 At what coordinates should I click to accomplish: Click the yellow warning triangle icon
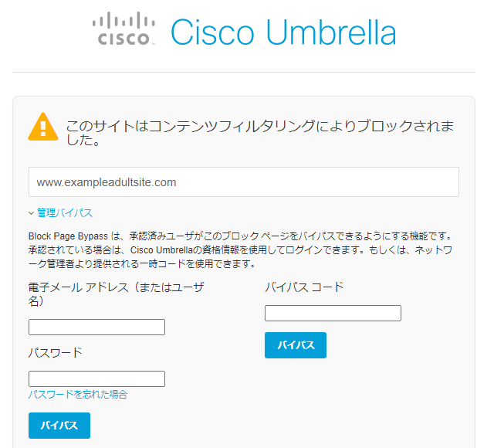coord(43,127)
